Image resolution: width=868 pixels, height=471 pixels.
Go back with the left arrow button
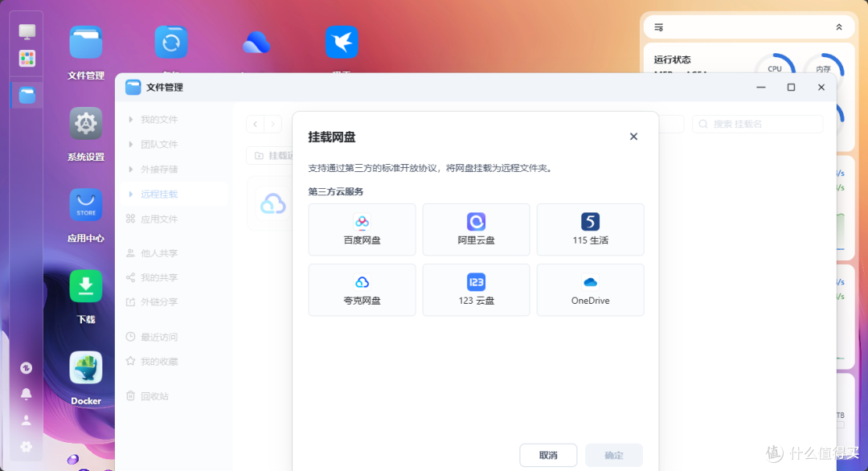click(x=256, y=124)
